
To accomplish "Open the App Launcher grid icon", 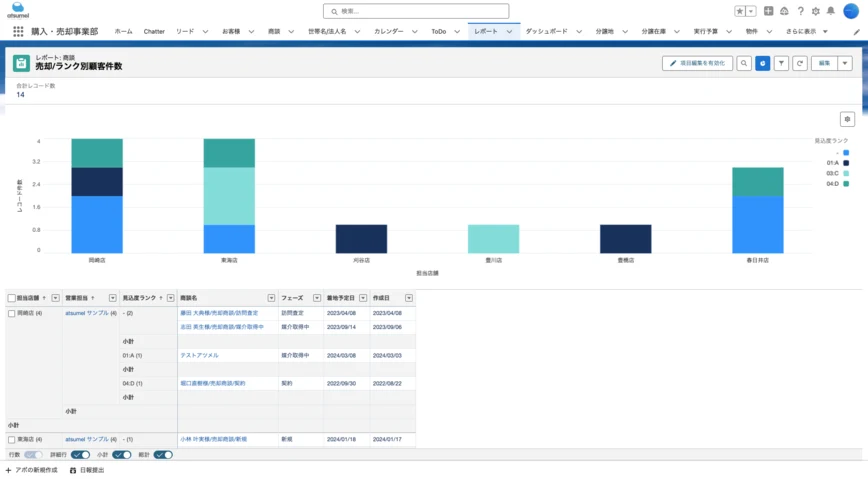I will point(18,32).
